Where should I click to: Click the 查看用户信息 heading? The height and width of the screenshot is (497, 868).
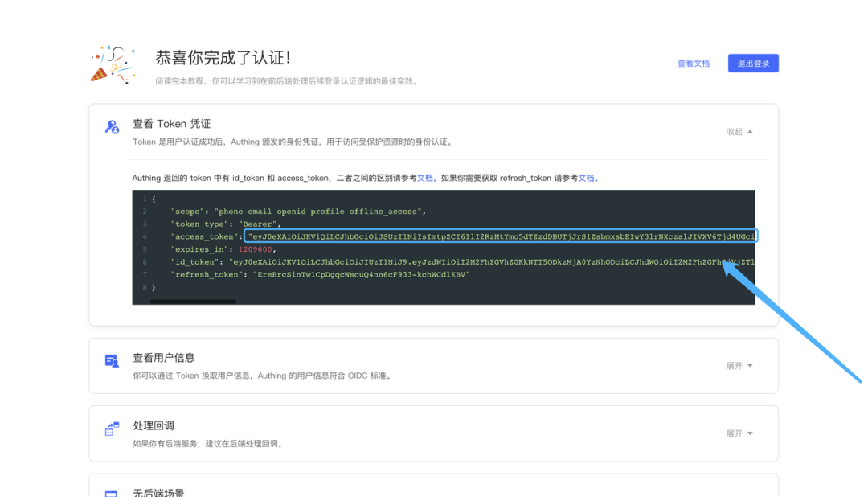(x=164, y=358)
